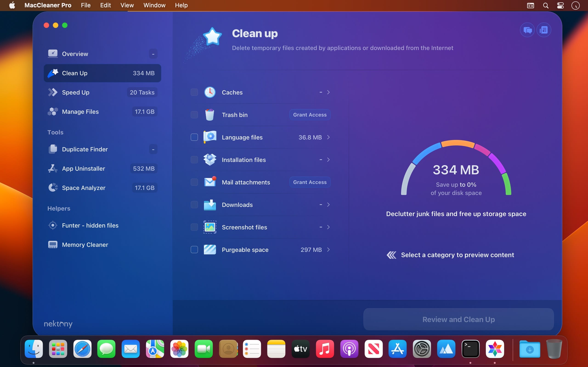Click the news list icon at top right
The height and width of the screenshot is (367, 588).
544,30
